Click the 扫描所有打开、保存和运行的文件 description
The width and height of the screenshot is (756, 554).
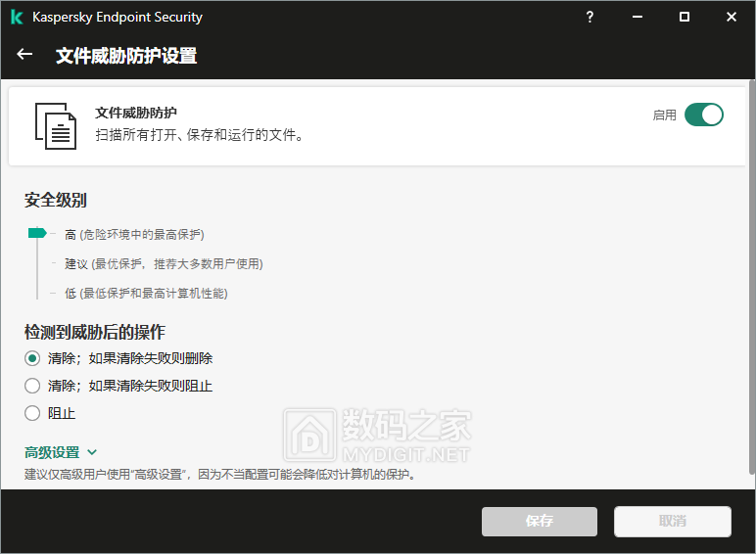tap(200, 135)
